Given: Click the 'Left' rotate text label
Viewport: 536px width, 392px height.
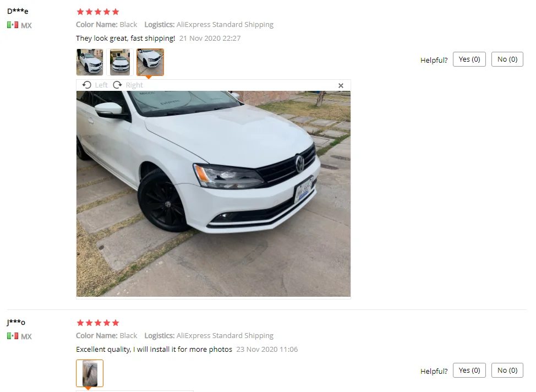Looking at the screenshot, I should tap(101, 85).
